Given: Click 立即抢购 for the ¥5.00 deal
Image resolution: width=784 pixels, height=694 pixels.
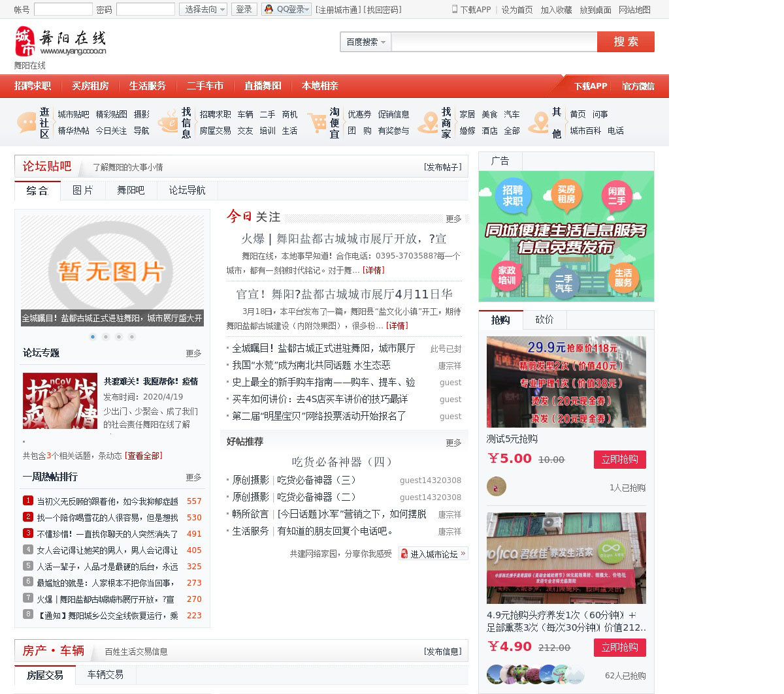Looking at the screenshot, I should pos(620,460).
